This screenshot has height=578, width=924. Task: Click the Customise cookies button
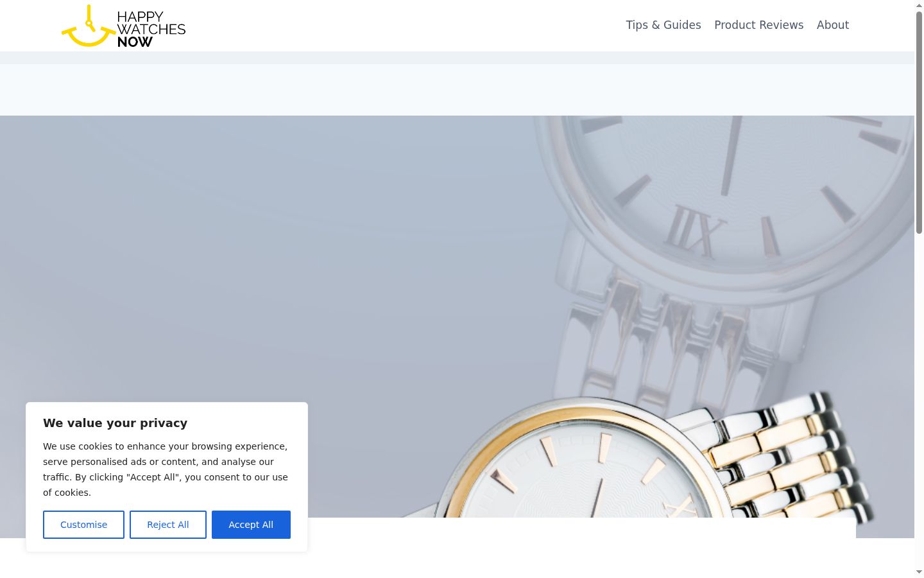(x=83, y=525)
